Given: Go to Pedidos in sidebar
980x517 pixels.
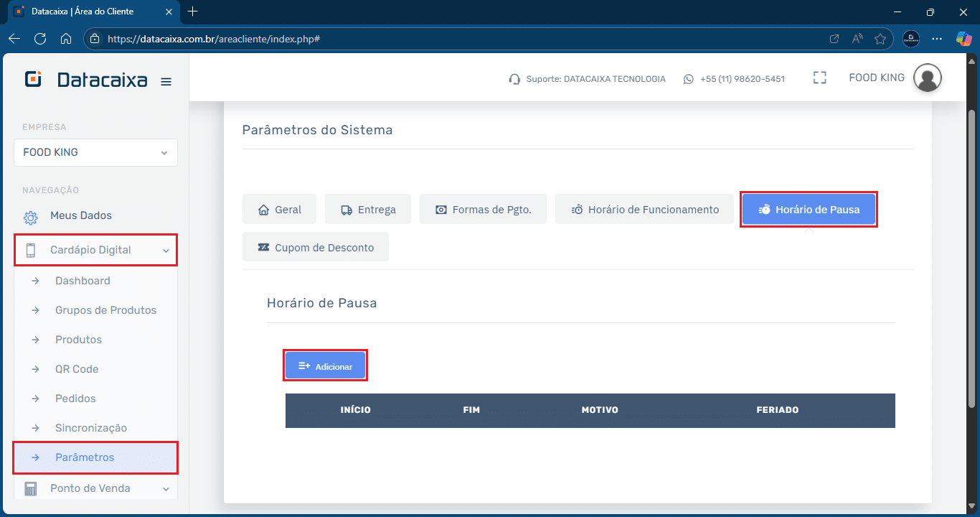Looking at the screenshot, I should [75, 399].
